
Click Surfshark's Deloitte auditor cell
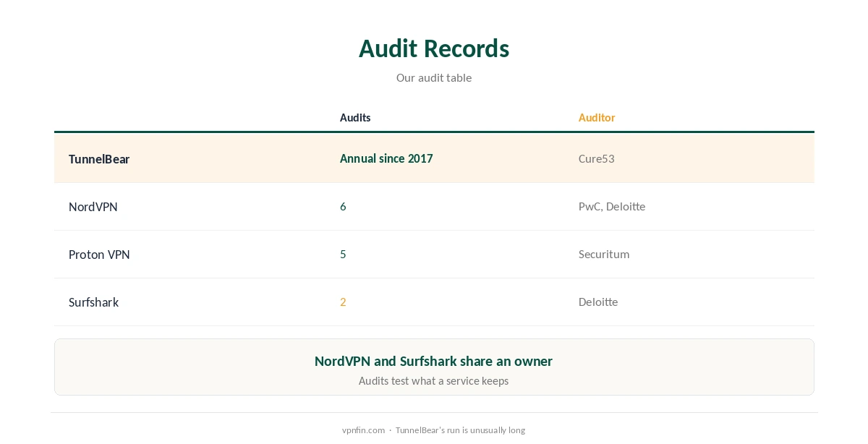tap(598, 302)
